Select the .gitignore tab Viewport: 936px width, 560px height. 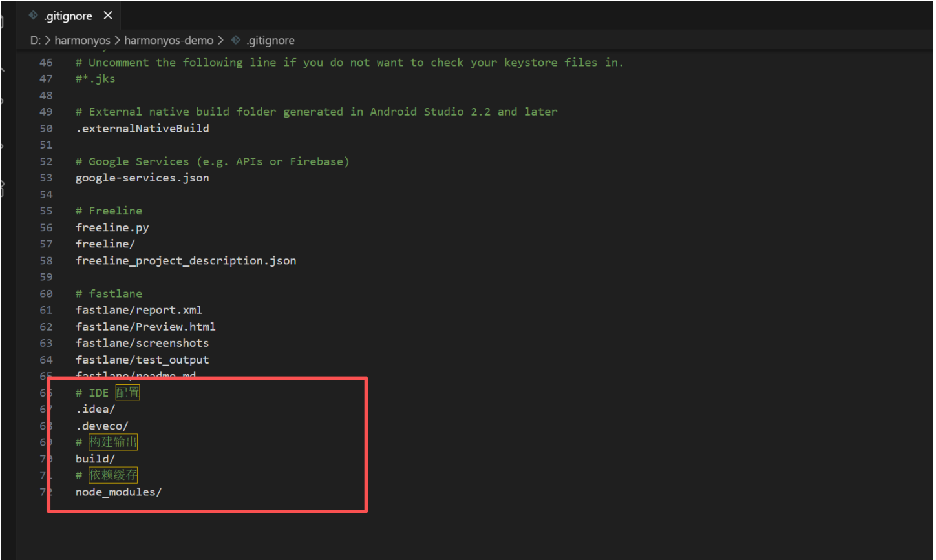click(x=68, y=16)
